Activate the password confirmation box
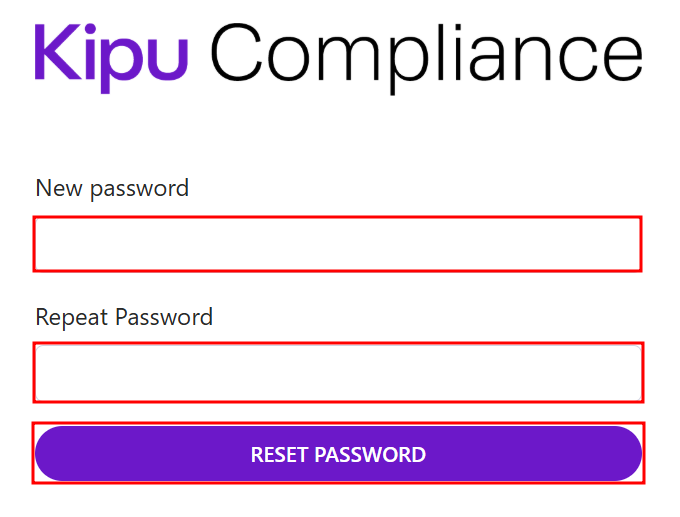 pos(337,372)
